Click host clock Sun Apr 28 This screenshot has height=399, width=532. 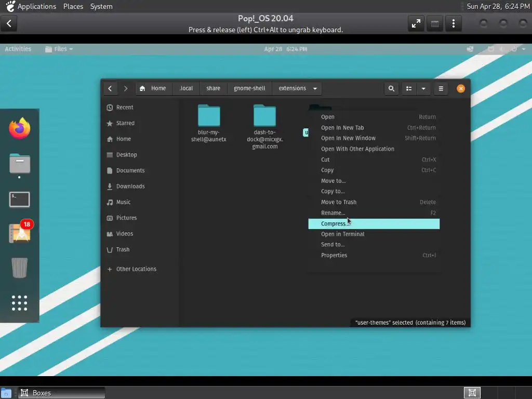pyautogui.click(x=498, y=6)
